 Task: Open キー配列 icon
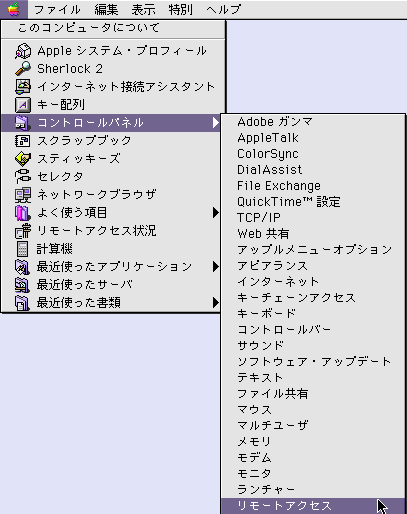[23, 105]
